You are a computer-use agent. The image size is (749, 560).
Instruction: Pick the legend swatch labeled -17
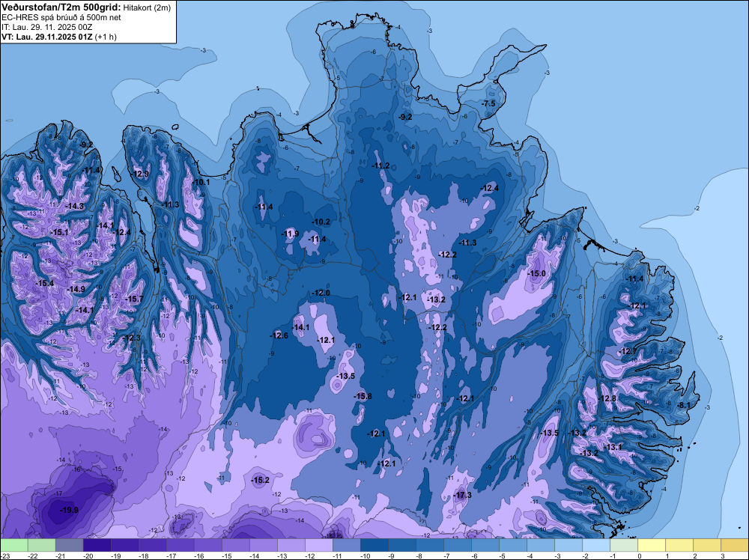[180, 545]
